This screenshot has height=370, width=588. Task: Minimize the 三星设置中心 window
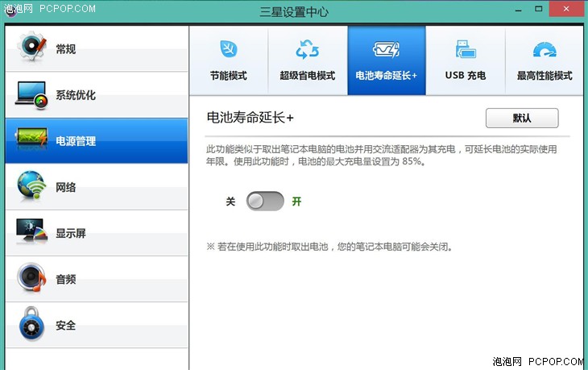pos(518,10)
